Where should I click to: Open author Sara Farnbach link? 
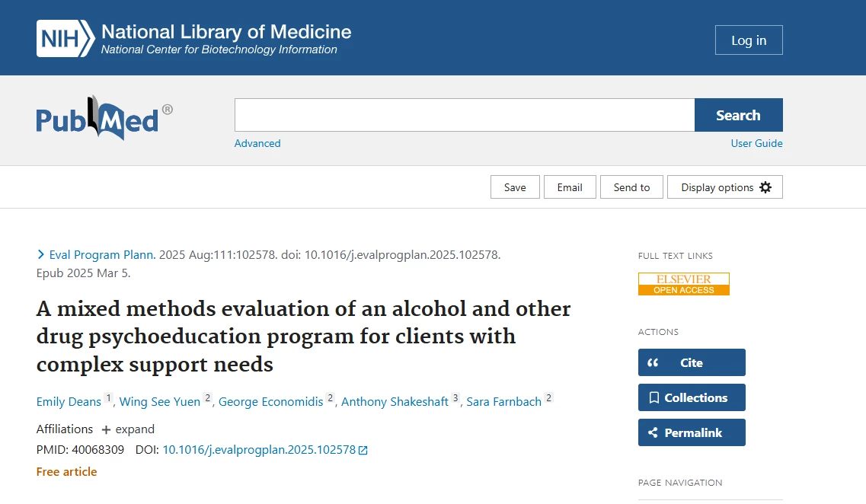pyautogui.click(x=503, y=402)
